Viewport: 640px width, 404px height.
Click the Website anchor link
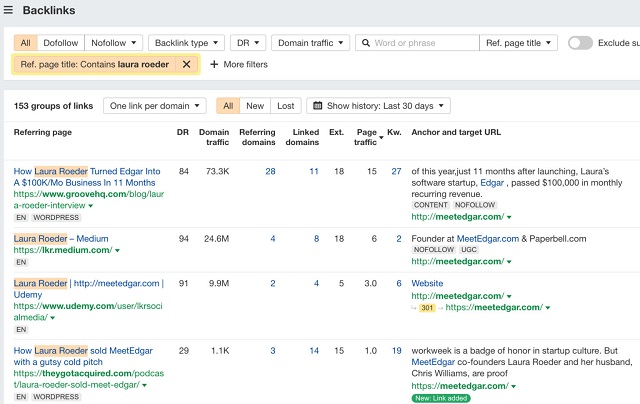(427, 283)
